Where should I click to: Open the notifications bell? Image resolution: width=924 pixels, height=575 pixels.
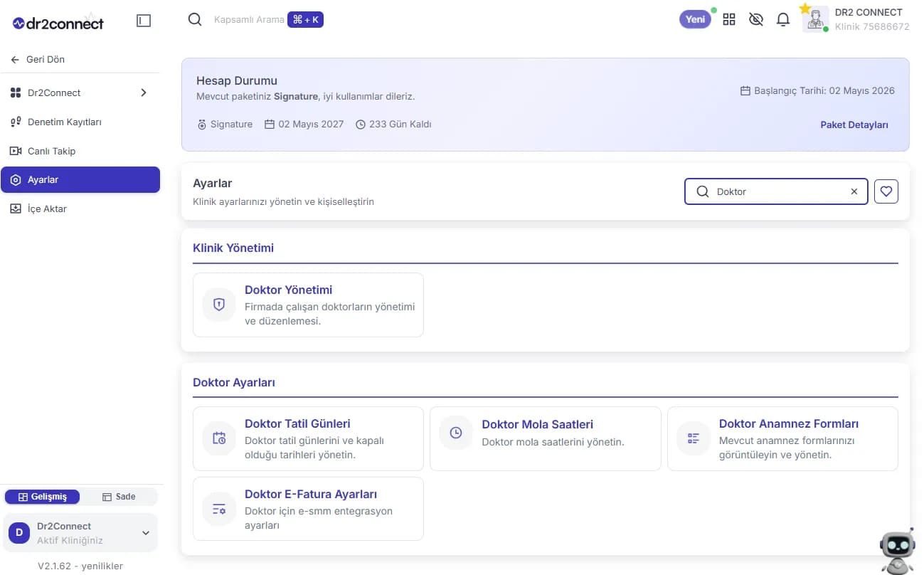[782, 20]
